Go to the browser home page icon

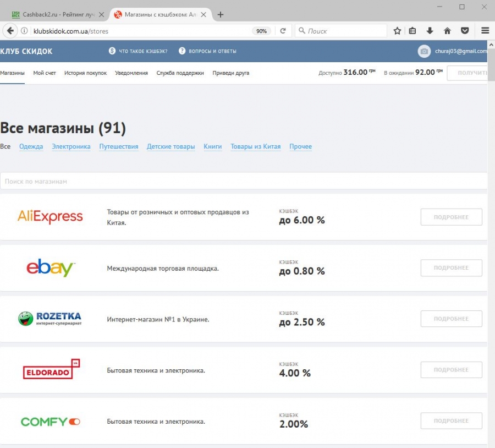click(x=447, y=31)
